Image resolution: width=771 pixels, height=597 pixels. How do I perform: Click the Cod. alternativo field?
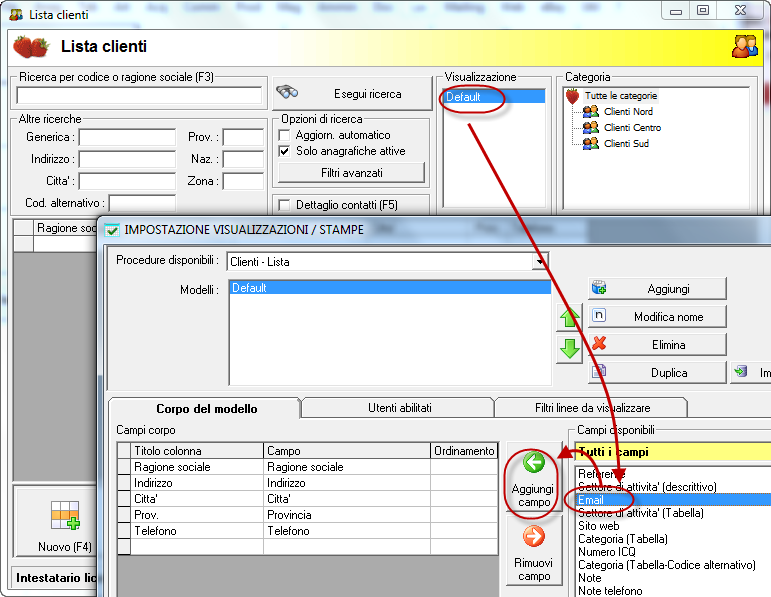point(142,203)
